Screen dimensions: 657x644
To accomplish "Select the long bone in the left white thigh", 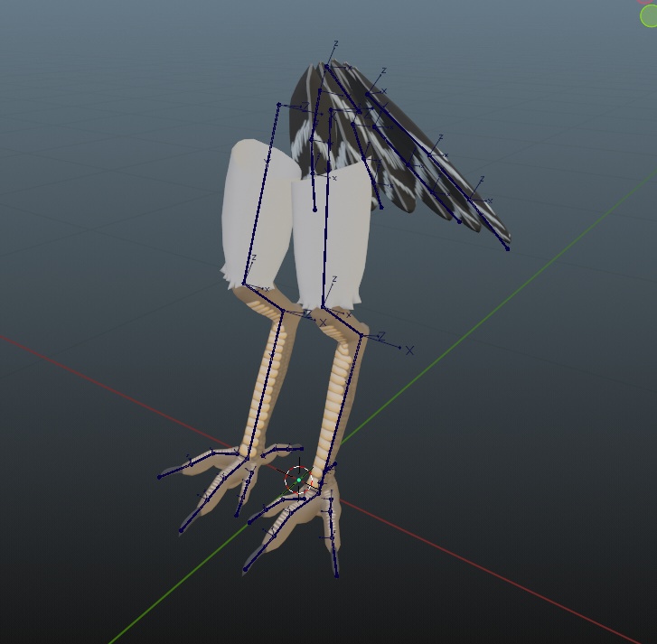I will click(260, 194).
